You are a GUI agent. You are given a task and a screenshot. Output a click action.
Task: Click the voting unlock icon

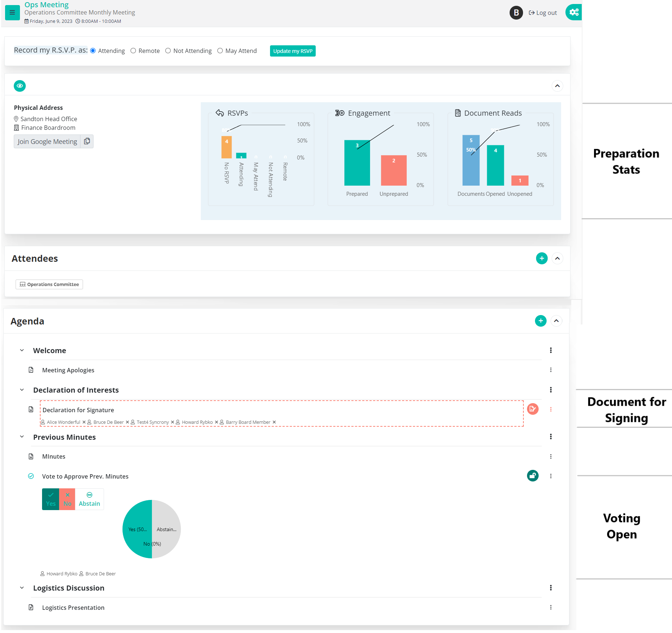pyautogui.click(x=533, y=476)
